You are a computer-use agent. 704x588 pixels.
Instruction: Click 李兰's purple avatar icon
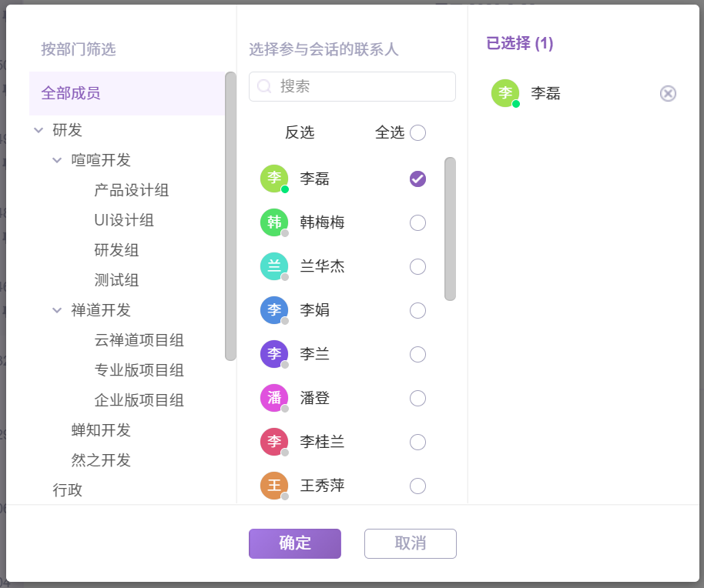coord(274,354)
